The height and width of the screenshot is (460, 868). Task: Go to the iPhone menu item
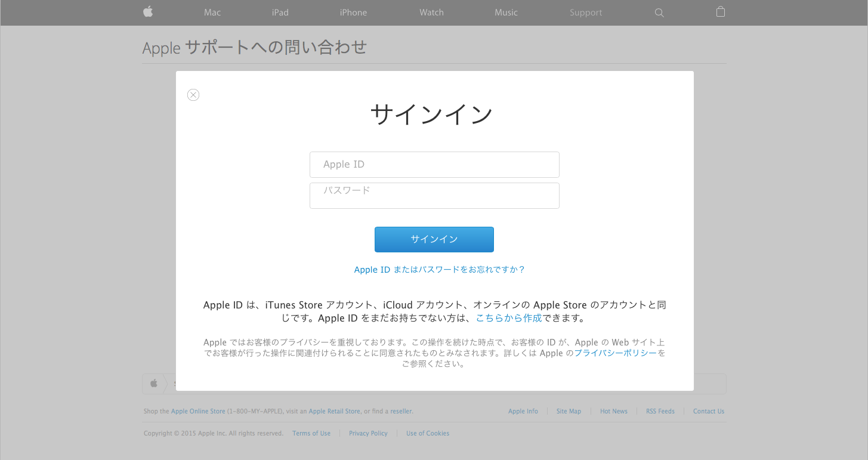[x=353, y=13]
